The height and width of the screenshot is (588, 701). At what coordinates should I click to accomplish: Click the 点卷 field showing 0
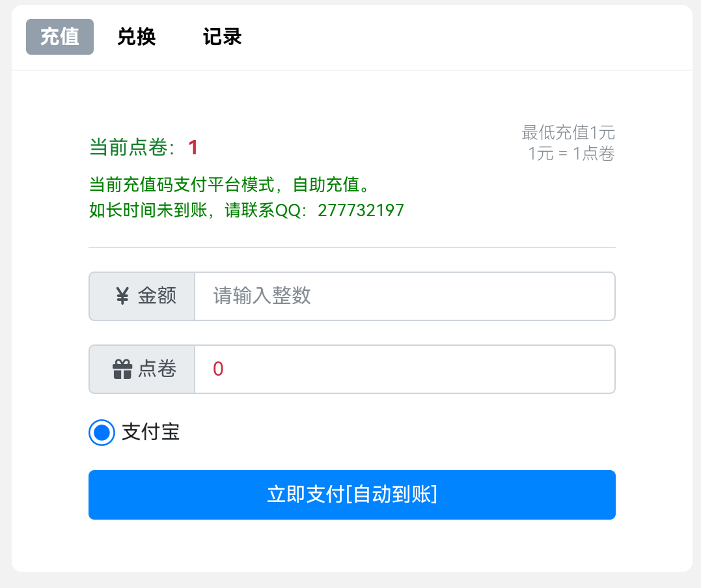tap(404, 369)
